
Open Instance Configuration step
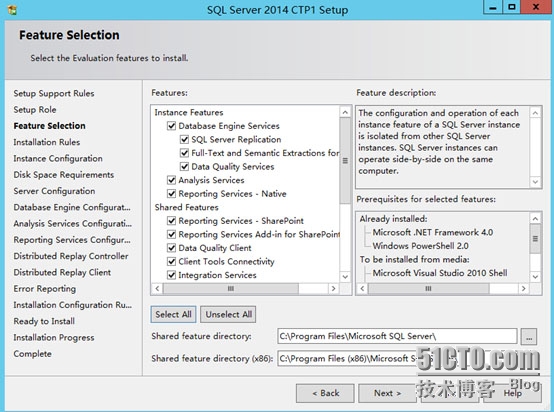58,159
